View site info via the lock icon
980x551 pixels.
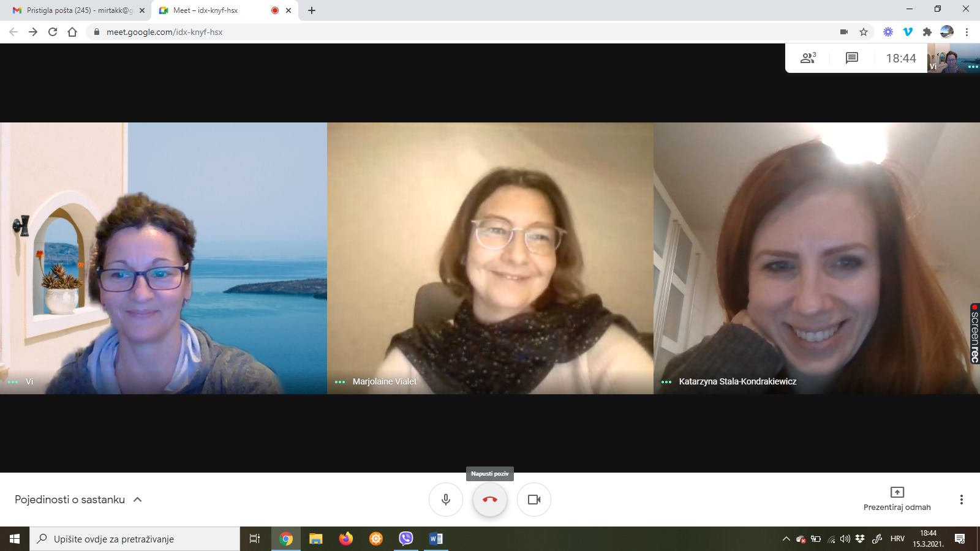(x=96, y=32)
